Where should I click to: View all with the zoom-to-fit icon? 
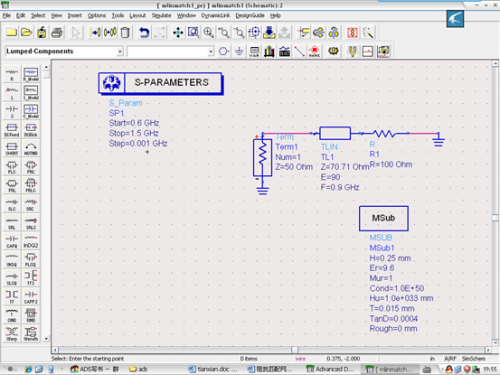point(193,32)
